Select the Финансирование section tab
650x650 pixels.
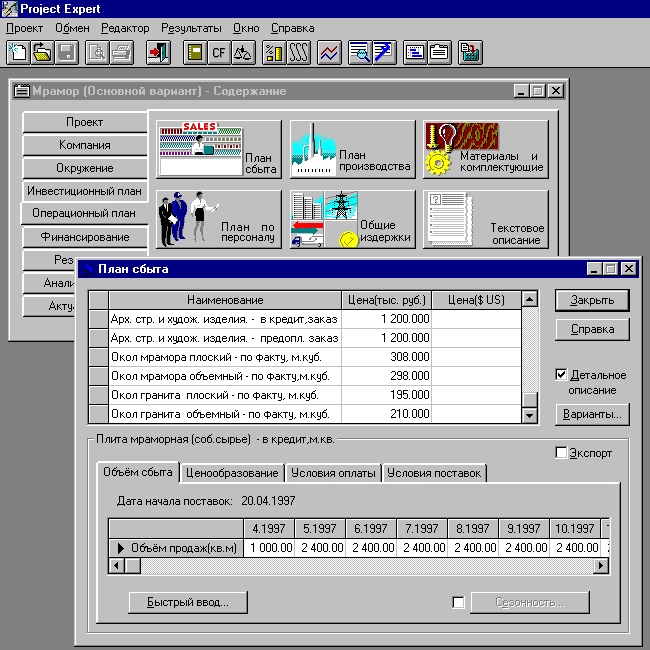[x=85, y=237]
